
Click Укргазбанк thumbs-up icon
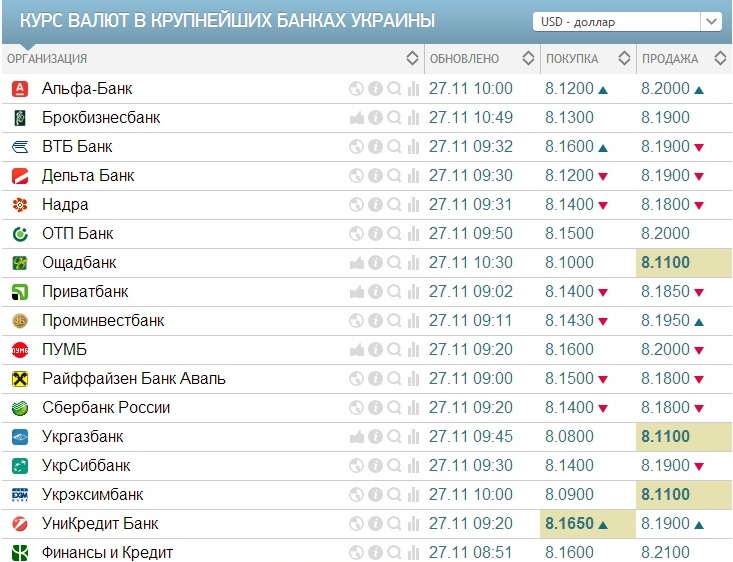pos(356,436)
